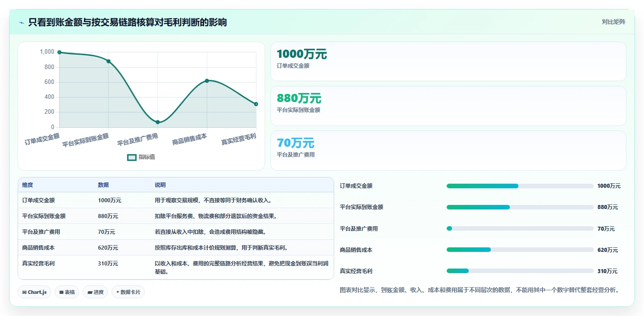Click the chart point for 订单成交金额

coord(59,52)
